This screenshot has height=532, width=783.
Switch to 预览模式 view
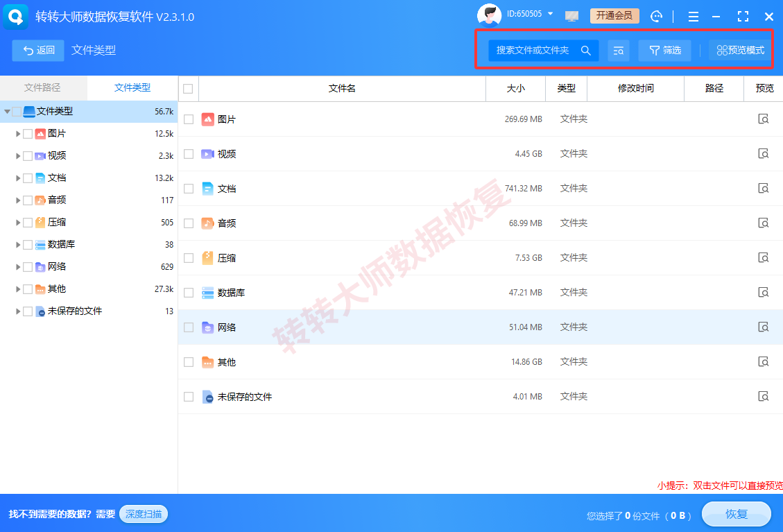click(741, 51)
